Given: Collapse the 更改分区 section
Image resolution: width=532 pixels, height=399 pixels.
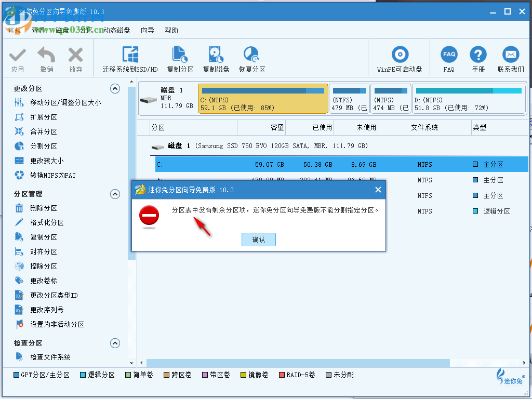Looking at the screenshot, I should (x=115, y=88).
